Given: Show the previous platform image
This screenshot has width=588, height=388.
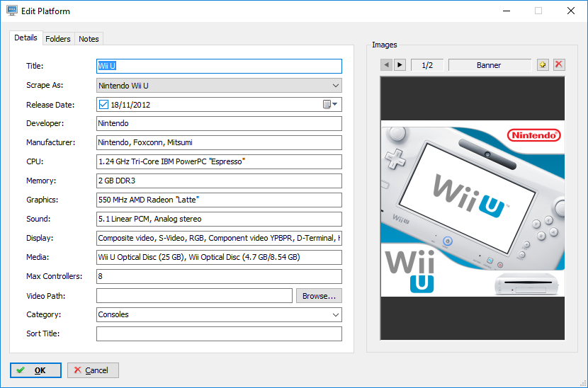Looking at the screenshot, I should (386, 65).
